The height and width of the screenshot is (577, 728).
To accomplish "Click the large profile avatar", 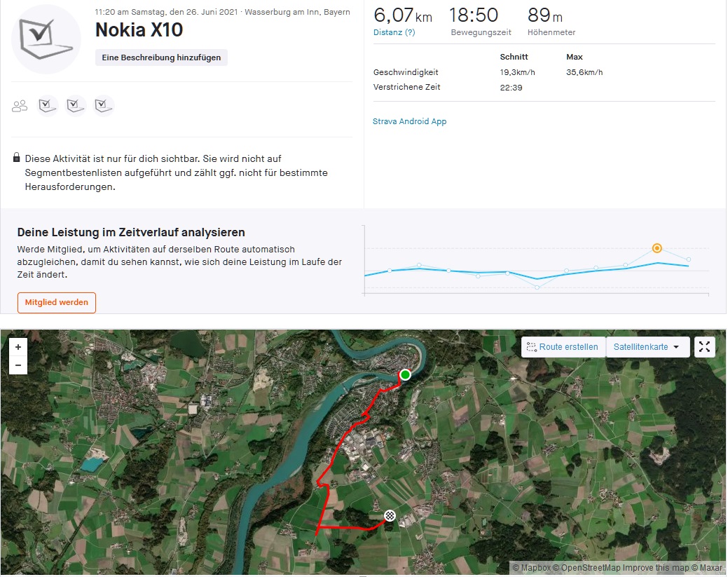I will click(x=46, y=39).
